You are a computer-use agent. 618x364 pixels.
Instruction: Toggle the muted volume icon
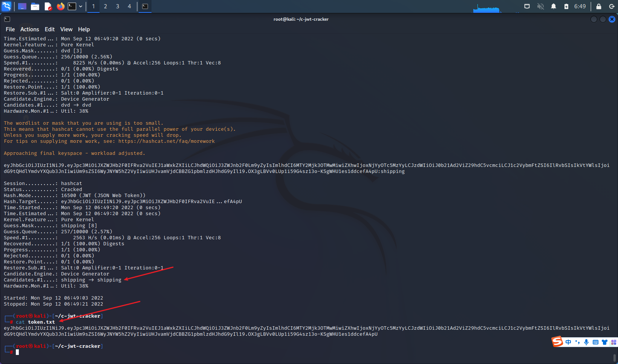click(x=540, y=6)
